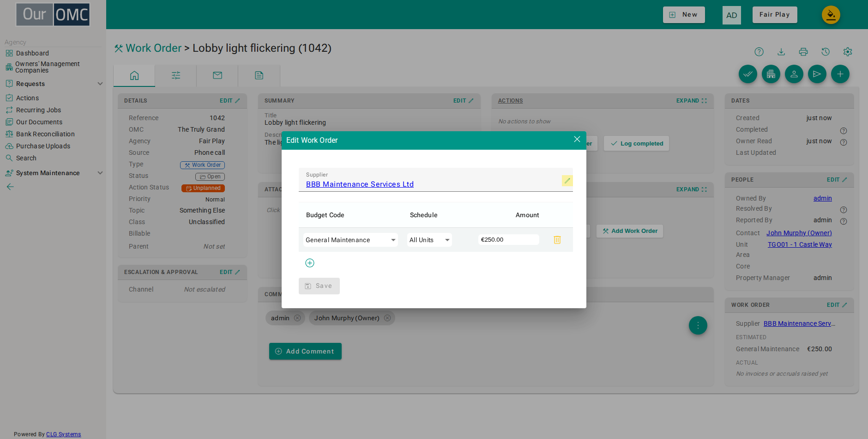This screenshot has height=439, width=868.
Task: Click the Amount field showing €250.00
Action: click(x=509, y=240)
